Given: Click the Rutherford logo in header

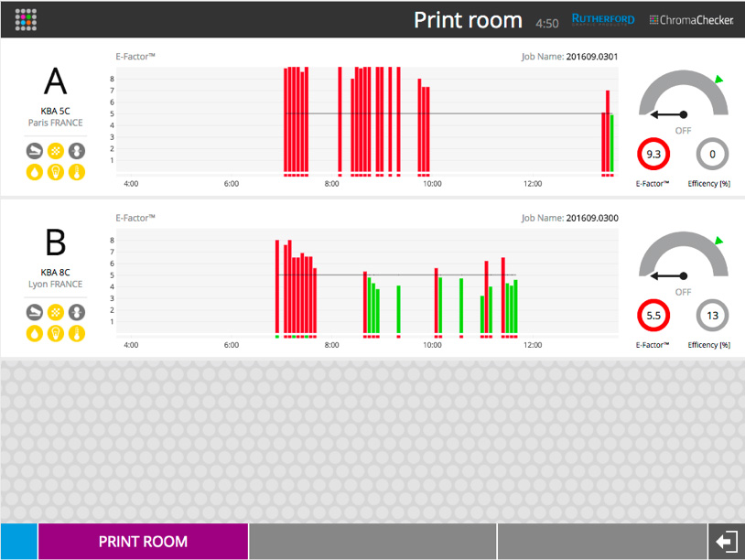Looking at the screenshot, I should 603,19.
